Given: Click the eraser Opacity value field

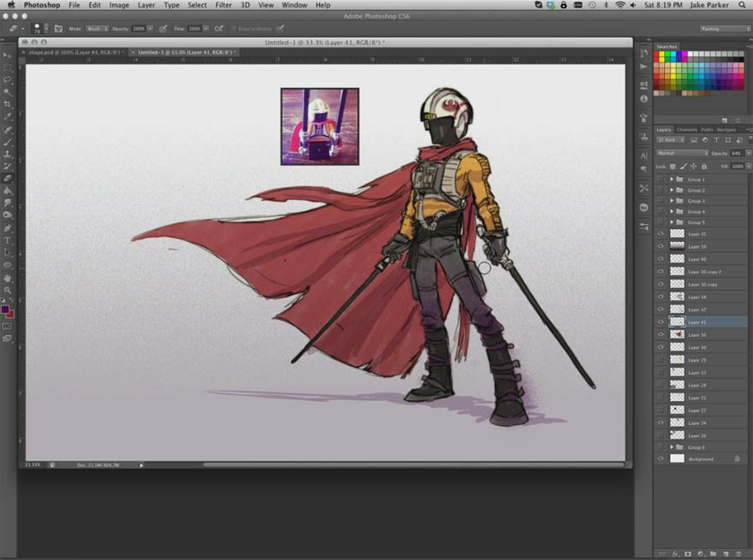Looking at the screenshot, I should point(139,29).
